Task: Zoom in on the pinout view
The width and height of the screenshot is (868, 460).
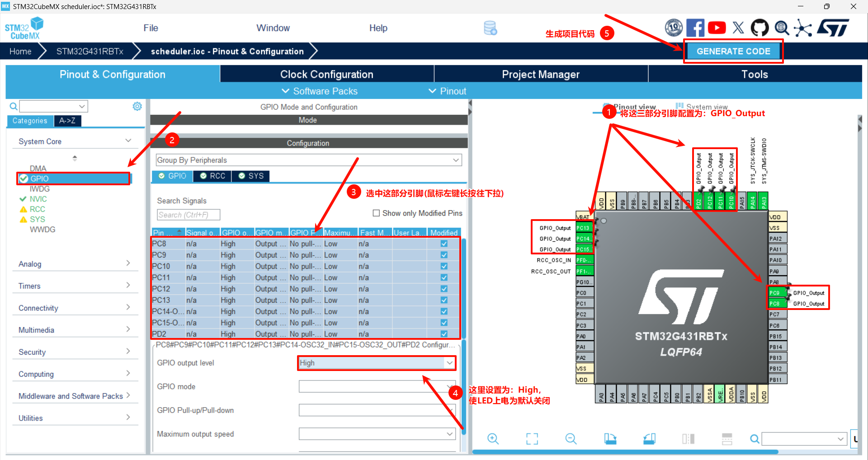Action: coord(493,439)
